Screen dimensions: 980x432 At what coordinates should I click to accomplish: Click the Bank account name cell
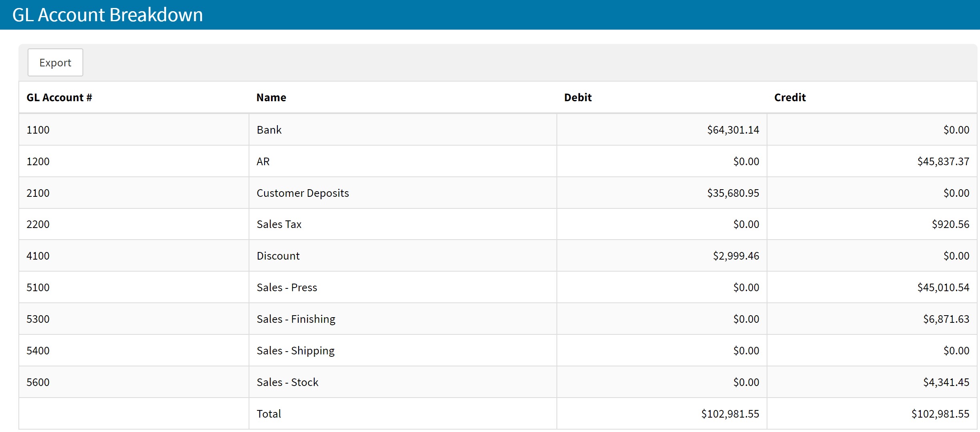269,130
